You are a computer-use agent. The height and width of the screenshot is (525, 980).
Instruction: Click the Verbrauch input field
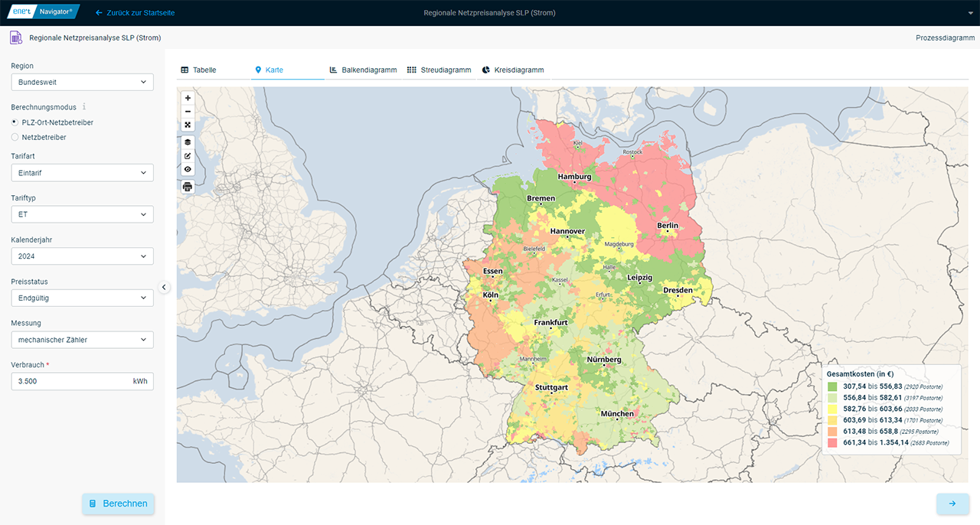click(69, 381)
